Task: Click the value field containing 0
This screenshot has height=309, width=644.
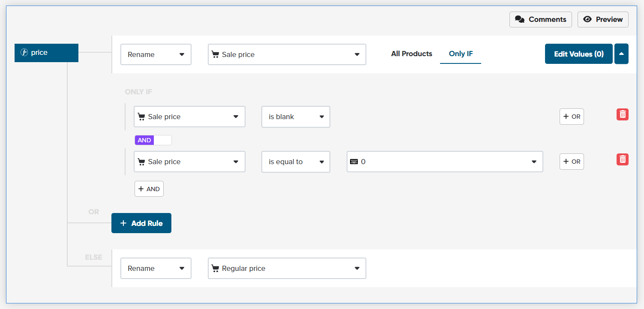Action: (445, 162)
